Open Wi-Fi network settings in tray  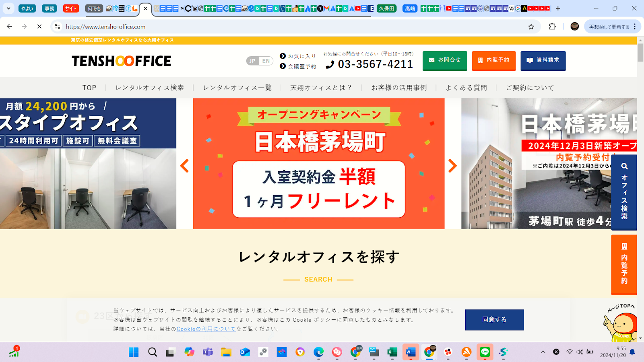[570, 352]
